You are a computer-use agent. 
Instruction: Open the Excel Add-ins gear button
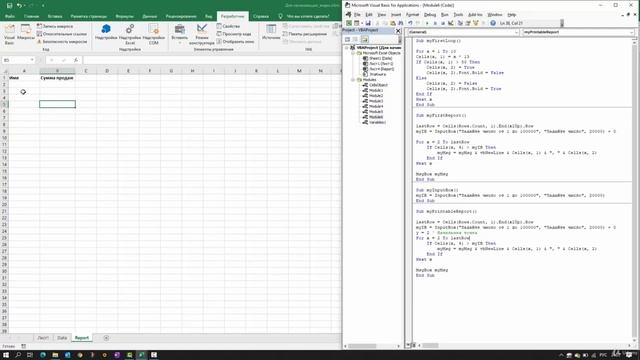[130, 34]
